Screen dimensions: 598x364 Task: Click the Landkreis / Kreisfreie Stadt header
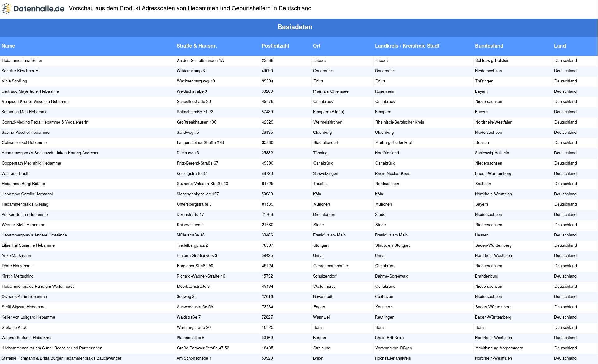407,46
